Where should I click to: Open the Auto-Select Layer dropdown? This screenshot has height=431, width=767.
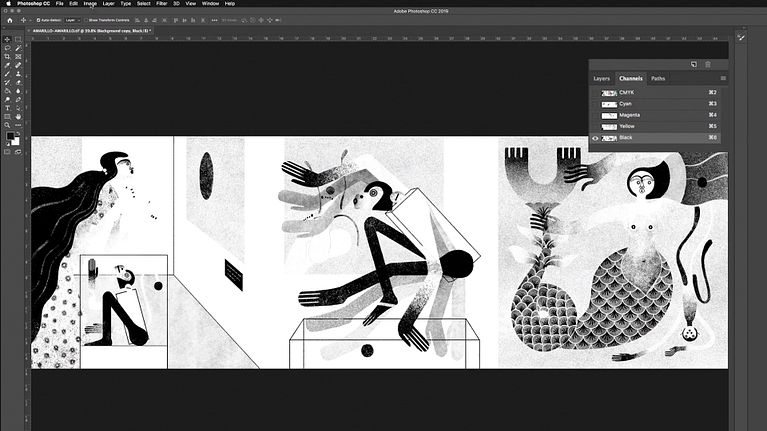tap(73, 19)
